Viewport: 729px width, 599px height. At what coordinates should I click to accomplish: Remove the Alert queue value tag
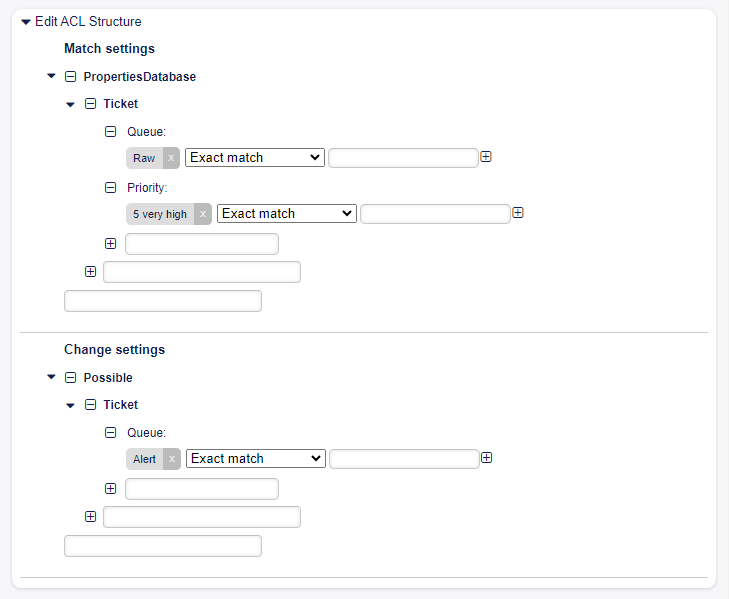coord(171,459)
